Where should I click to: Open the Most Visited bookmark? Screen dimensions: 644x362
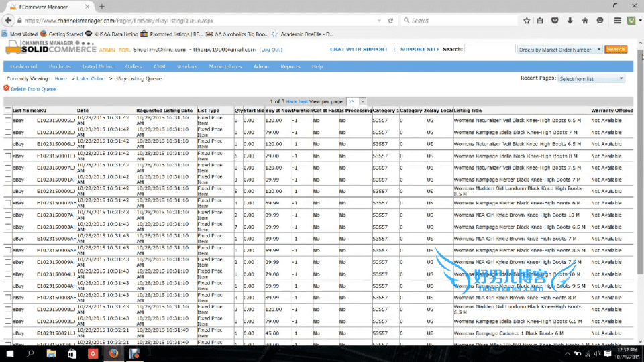[x=19, y=34]
